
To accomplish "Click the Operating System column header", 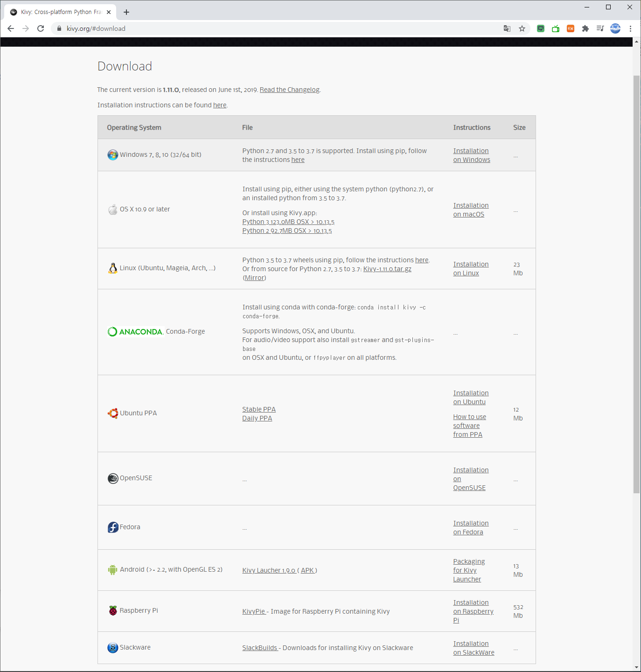I will click(x=134, y=128).
